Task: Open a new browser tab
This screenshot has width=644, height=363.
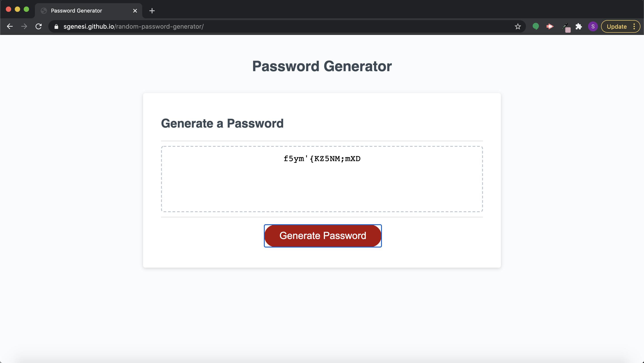Action: (152, 11)
